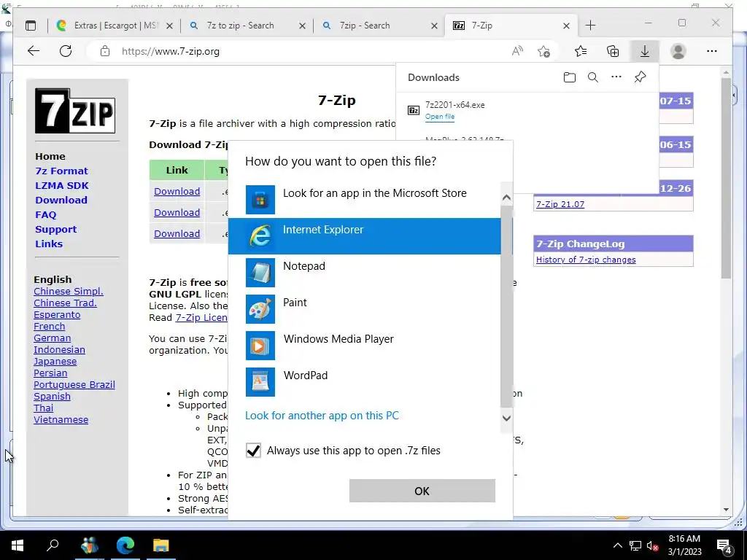The width and height of the screenshot is (747, 560).
Task: Confirm with the OK button
Action: pos(422,491)
